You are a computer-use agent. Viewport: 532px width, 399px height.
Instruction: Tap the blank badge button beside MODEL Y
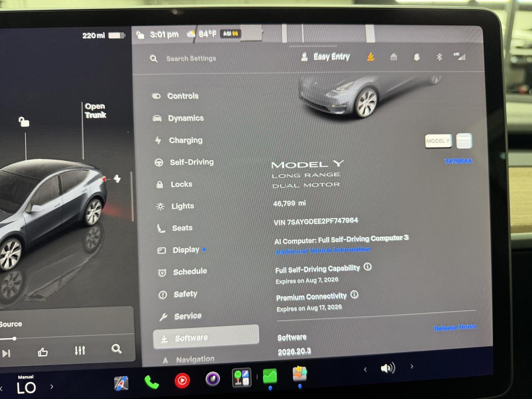point(464,141)
